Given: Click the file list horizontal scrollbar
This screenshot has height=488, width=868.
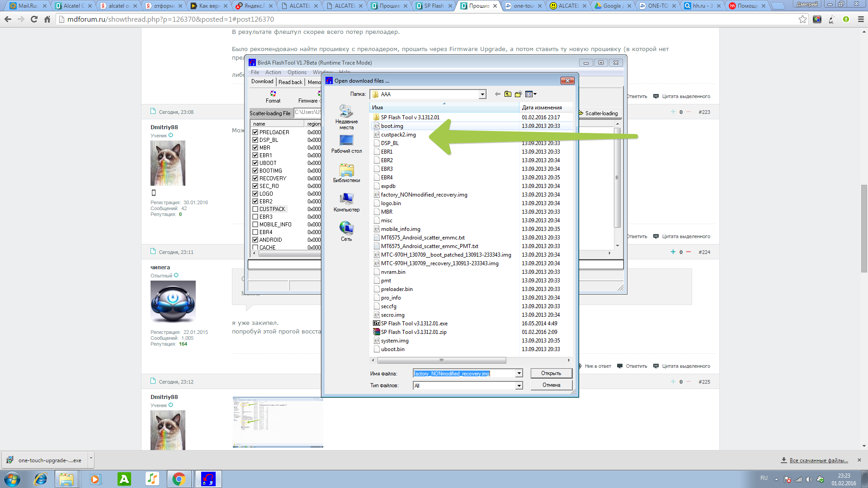Looking at the screenshot, I should point(441,361).
